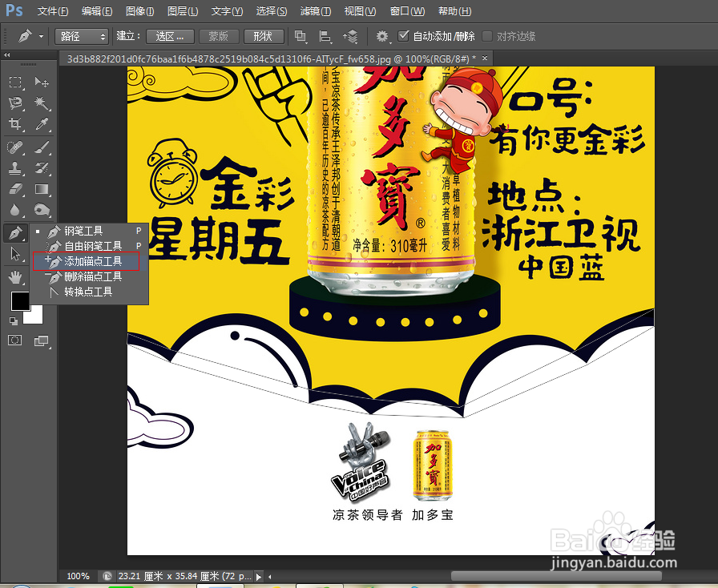Screen dimensions: 718x588
Task: Open path operations icon in options bar
Action: [301, 36]
